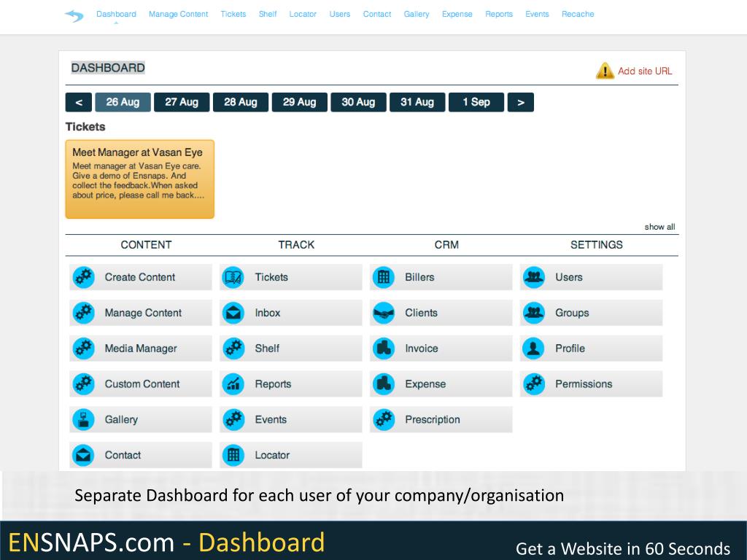This screenshot has width=747, height=560.
Task: Click the Permissions gears icon
Action: 533,384
